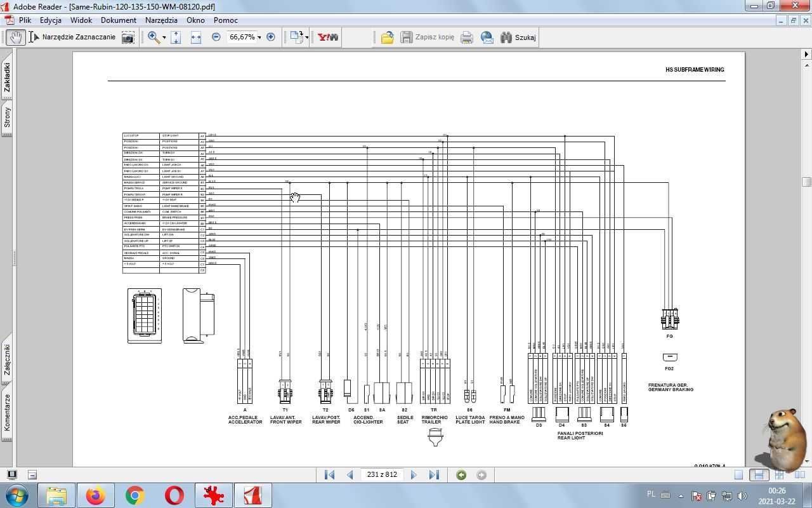The height and width of the screenshot is (508, 812).
Task: Select Continuous page layout icon
Action: pyautogui.click(x=758, y=475)
